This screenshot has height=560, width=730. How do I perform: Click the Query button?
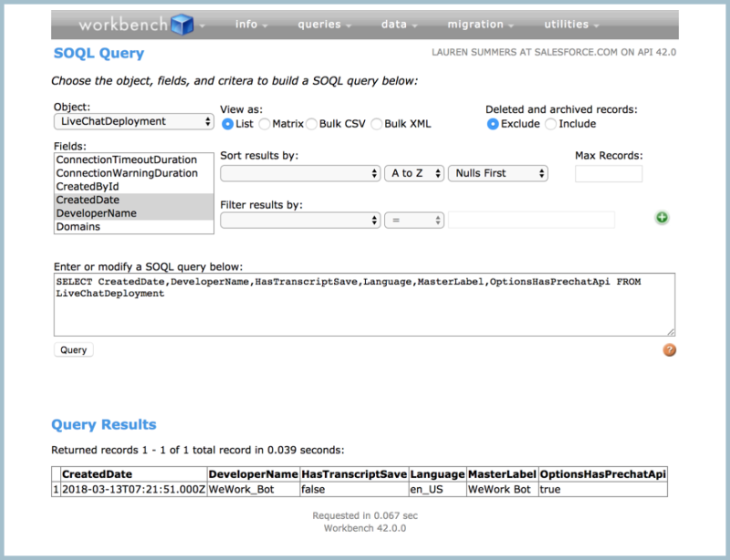pos(74,350)
